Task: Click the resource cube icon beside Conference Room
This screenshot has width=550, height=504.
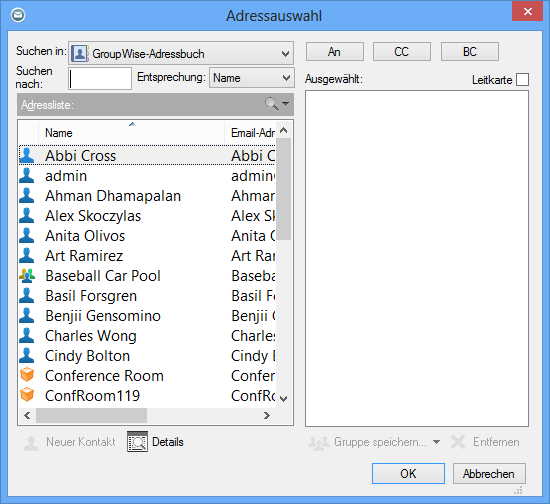Action: 27,375
